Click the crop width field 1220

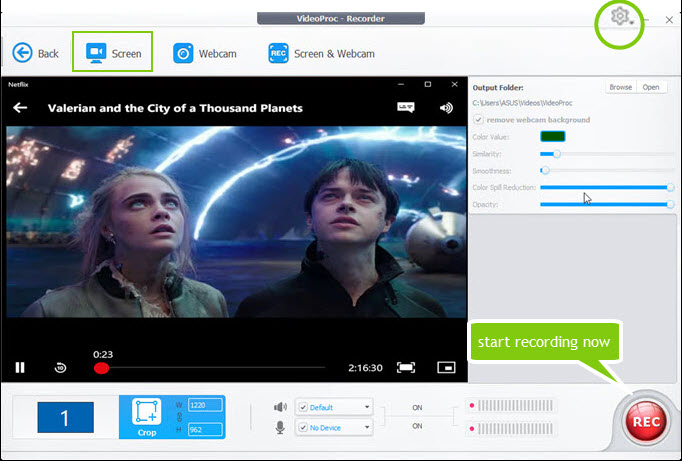point(205,405)
